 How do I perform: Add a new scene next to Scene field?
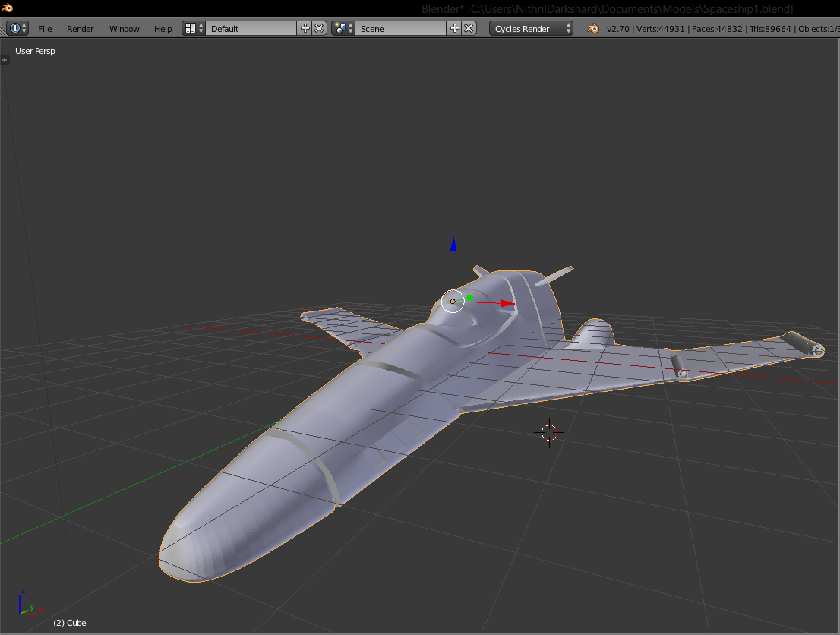(454, 28)
